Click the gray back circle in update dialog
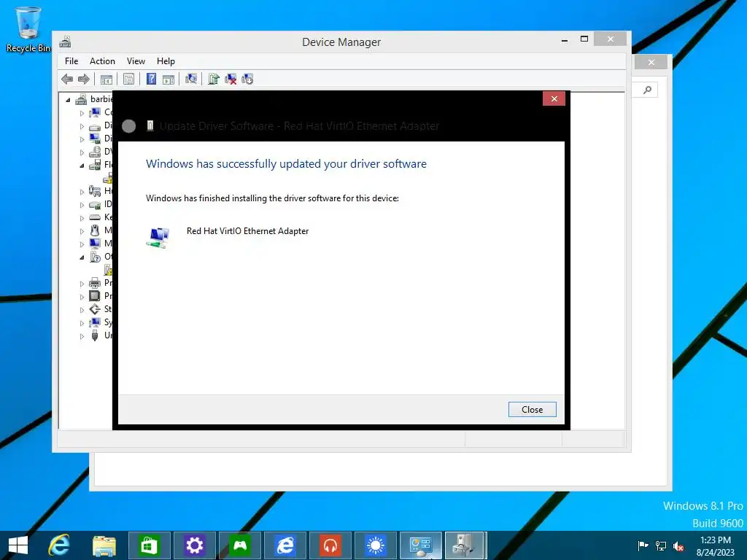The image size is (747, 560). 128,126
